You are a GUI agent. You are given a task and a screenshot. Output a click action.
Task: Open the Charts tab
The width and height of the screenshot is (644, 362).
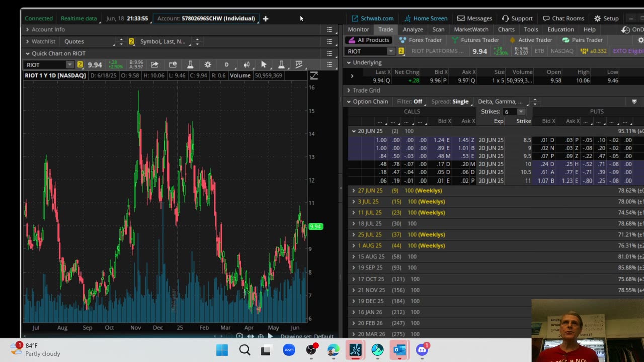pos(506,30)
